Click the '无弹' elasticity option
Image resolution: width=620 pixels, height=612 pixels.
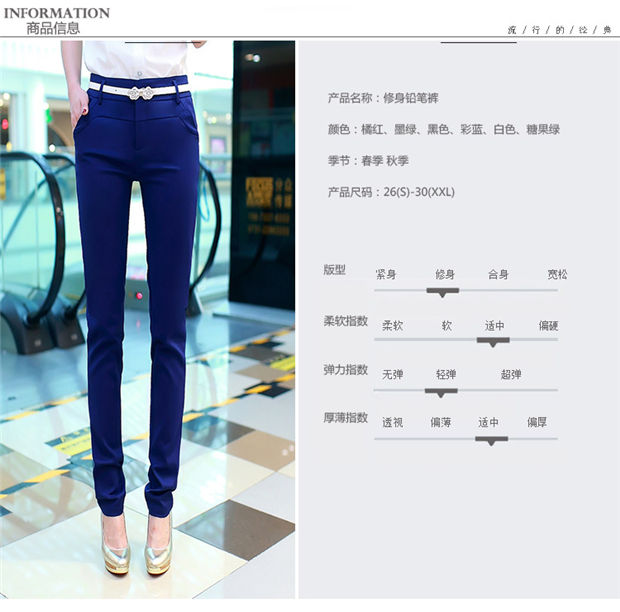pyautogui.click(x=392, y=374)
